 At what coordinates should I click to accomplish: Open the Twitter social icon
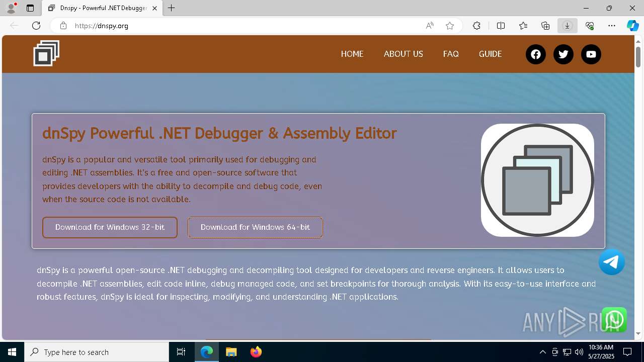pos(563,54)
